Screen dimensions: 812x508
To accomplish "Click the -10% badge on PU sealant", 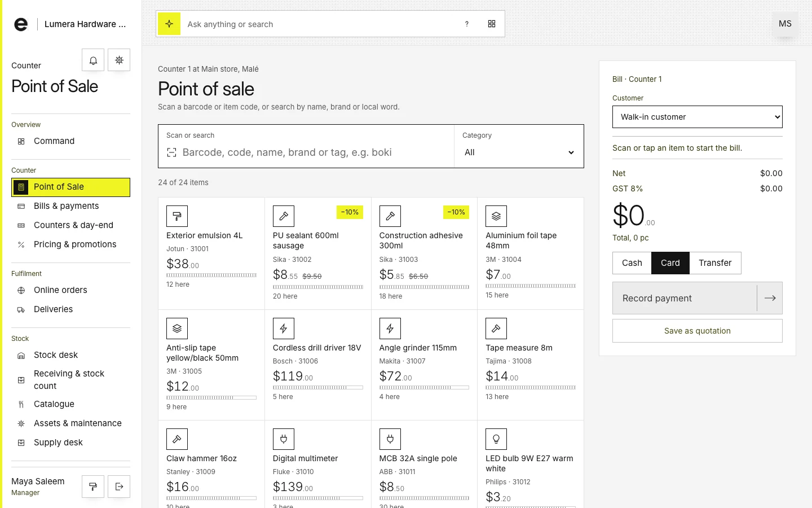I will [350, 212].
